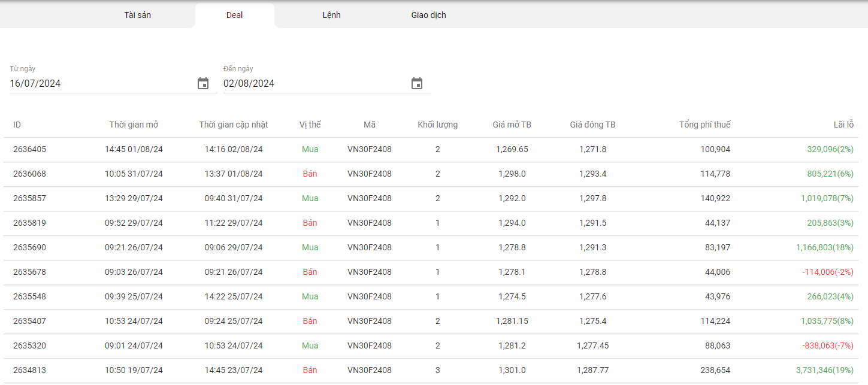Viewport: 868px width, 385px height.
Task: Open the 'Đến ngày' calendar picker icon
Action: pos(417,84)
